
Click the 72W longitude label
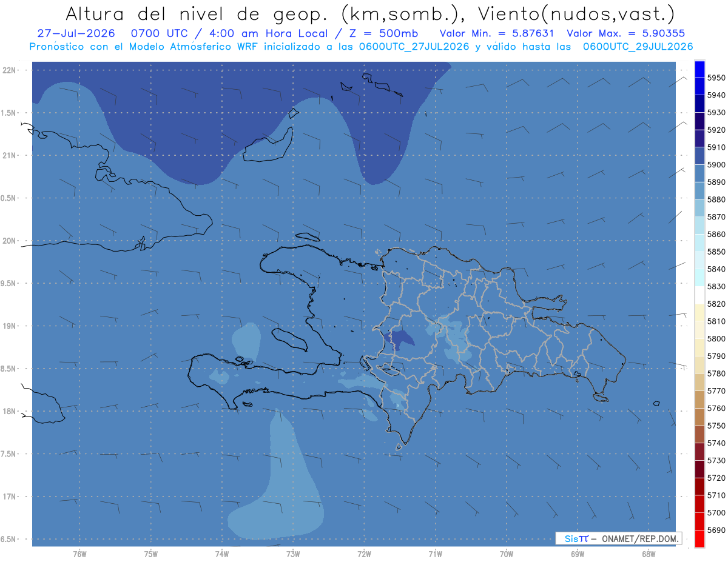point(364,554)
